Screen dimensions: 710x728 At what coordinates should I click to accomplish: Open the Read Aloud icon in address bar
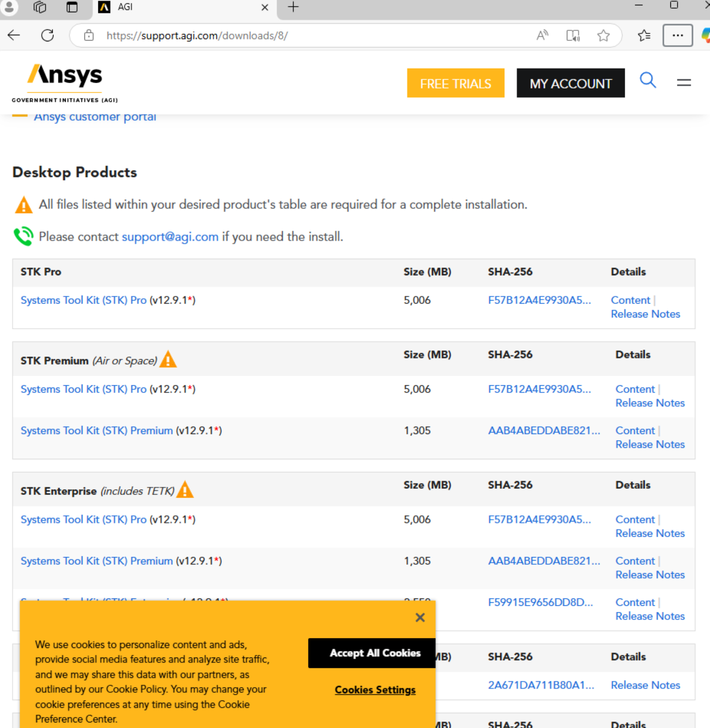coord(542,35)
